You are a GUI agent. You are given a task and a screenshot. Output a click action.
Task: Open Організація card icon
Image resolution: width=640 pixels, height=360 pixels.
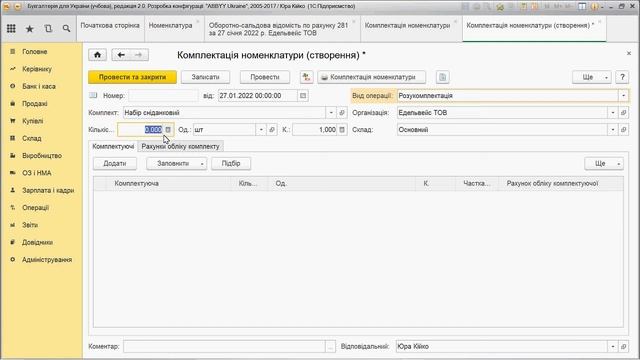click(623, 113)
